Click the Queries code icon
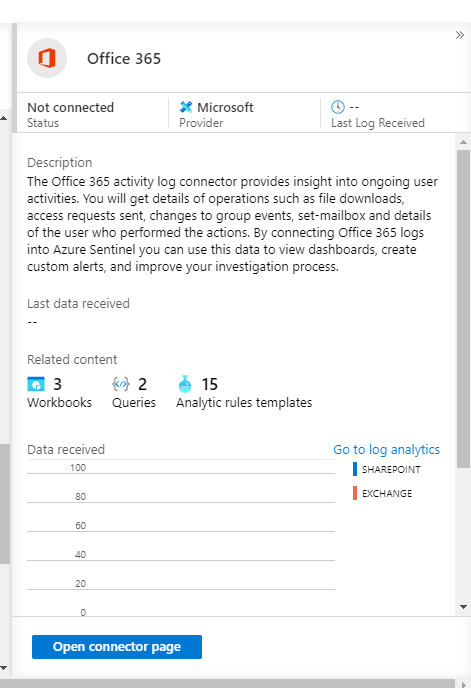The image size is (471, 688). (121, 384)
